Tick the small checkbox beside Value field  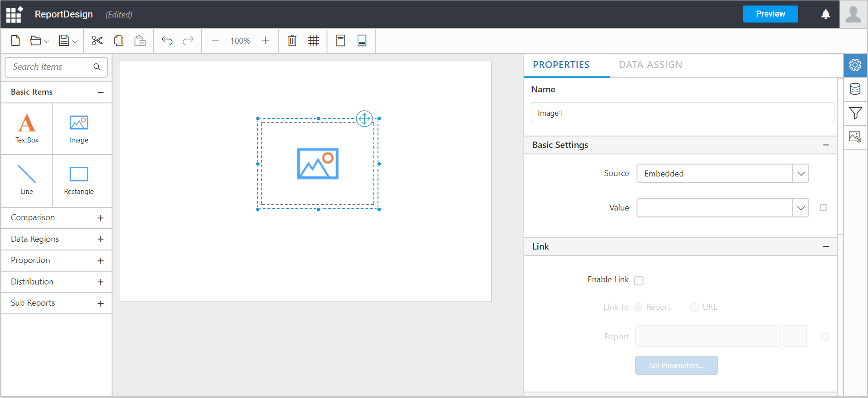point(823,208)
